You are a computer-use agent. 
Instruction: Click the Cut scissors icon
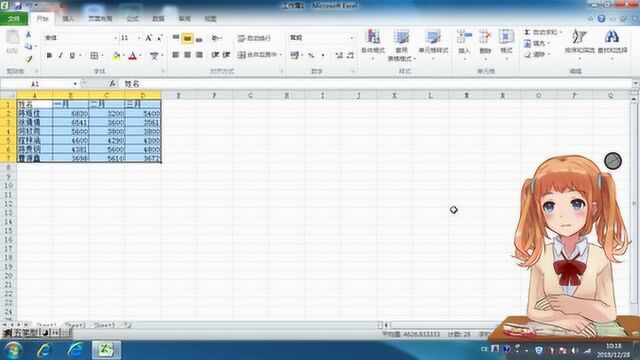(28, 35)
